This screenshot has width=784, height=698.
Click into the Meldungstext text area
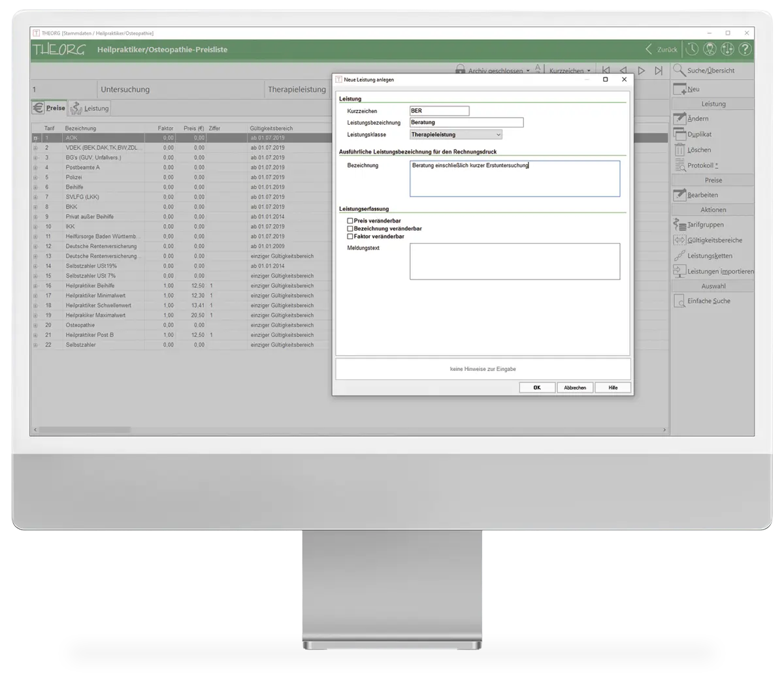514,261
